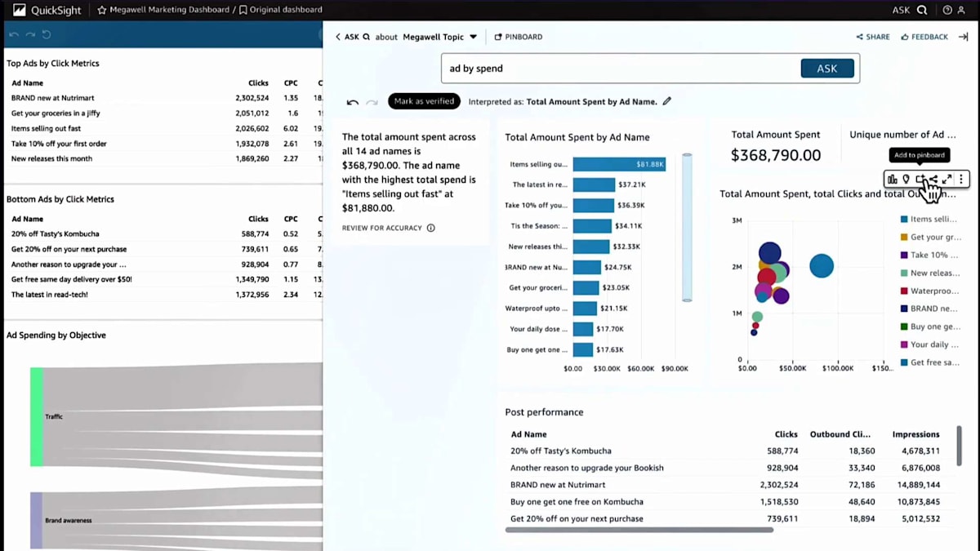Click the 'Items selling ou...' $81.88K bar
Viewport: 980px width, 551px height.
[x=619, y=164]
